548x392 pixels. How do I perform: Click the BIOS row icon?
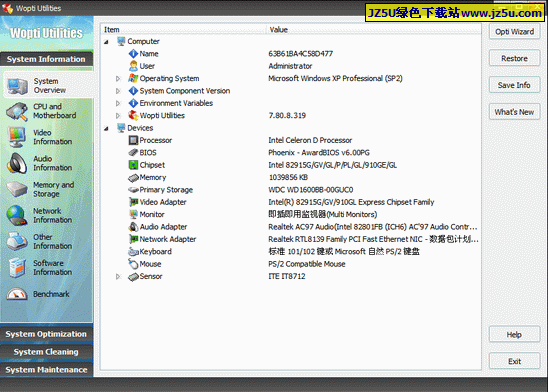133,152
